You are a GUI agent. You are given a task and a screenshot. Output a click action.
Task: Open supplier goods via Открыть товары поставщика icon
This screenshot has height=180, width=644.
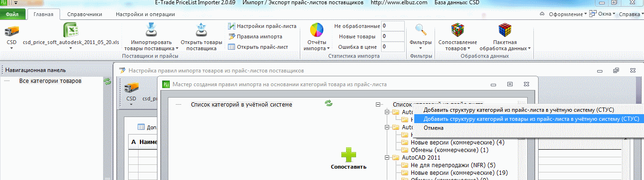click(x=202, y=30)
